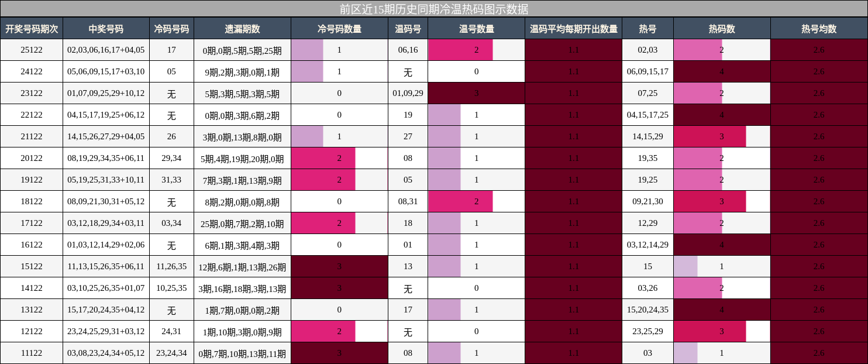Click omission cell 25期,0期,7期,2期,10期

(242, 224)
